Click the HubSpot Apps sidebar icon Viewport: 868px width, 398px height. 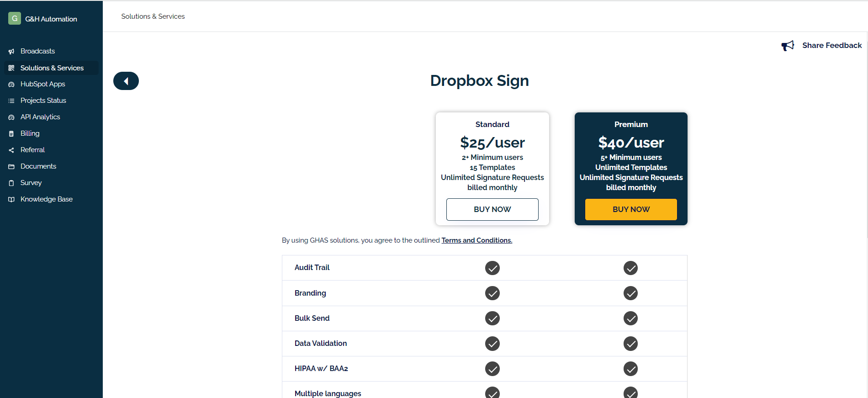click(11, 85)
